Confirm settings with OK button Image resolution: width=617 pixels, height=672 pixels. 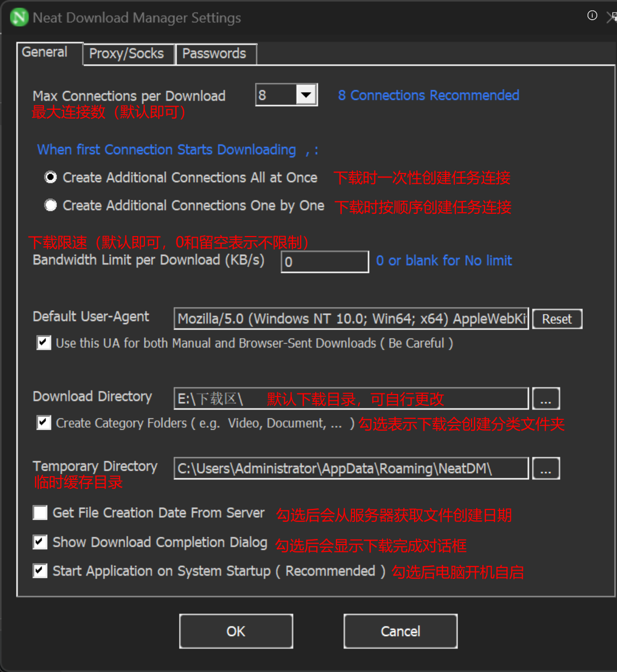[236, 631]
